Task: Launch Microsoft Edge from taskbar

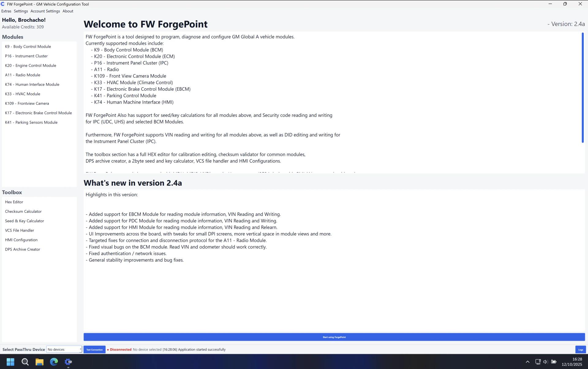Action: (x=54, y=362)
